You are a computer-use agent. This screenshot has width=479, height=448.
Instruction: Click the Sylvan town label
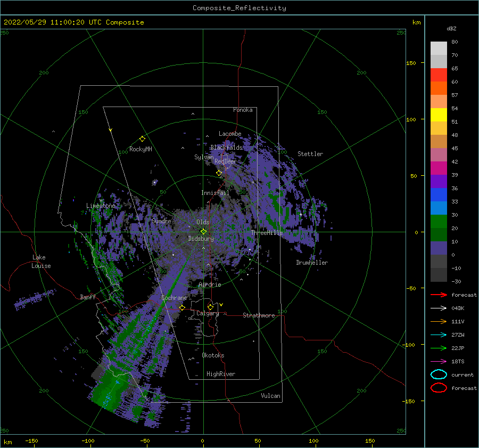(x=204, y=157)
